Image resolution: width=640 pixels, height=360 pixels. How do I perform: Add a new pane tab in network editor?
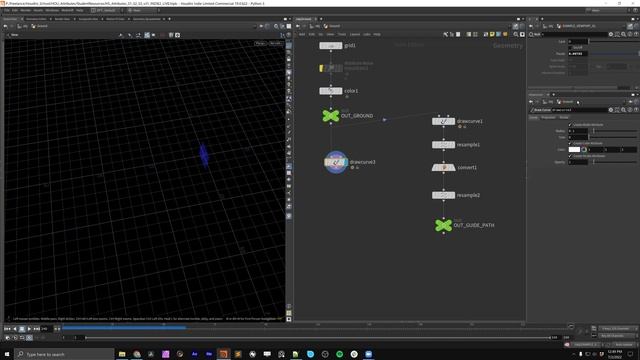click(x=321, y=19)
